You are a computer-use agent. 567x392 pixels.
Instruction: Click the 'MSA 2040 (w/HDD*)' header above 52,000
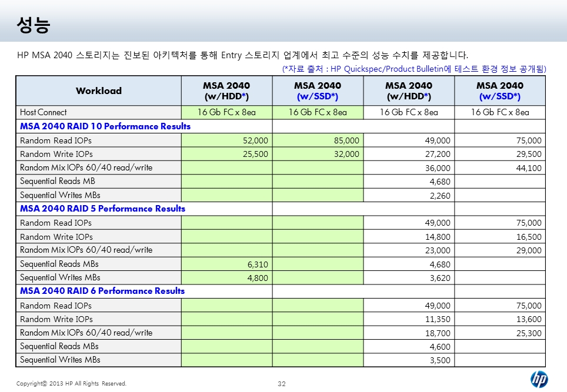(x=226, y=91)
